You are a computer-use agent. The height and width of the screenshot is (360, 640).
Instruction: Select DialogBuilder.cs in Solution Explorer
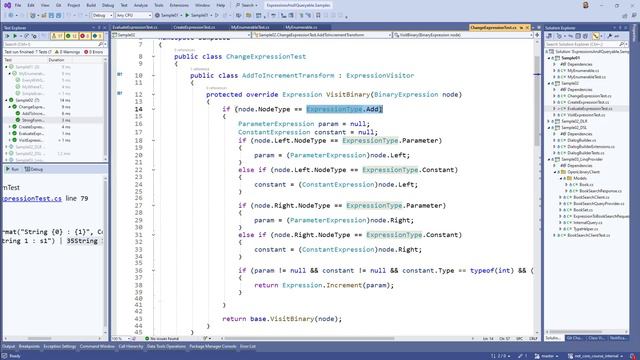click(581, 140)
